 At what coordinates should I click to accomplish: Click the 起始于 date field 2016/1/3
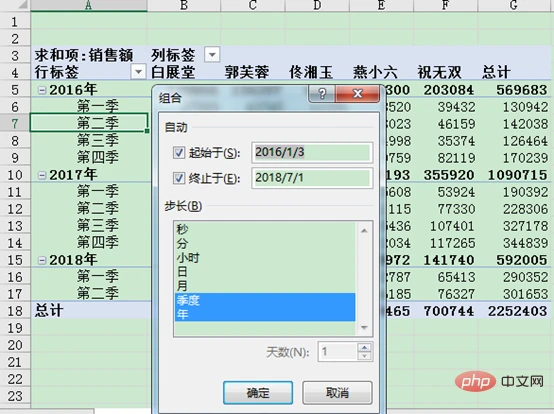pyautogui.click(x=312, y=153)
